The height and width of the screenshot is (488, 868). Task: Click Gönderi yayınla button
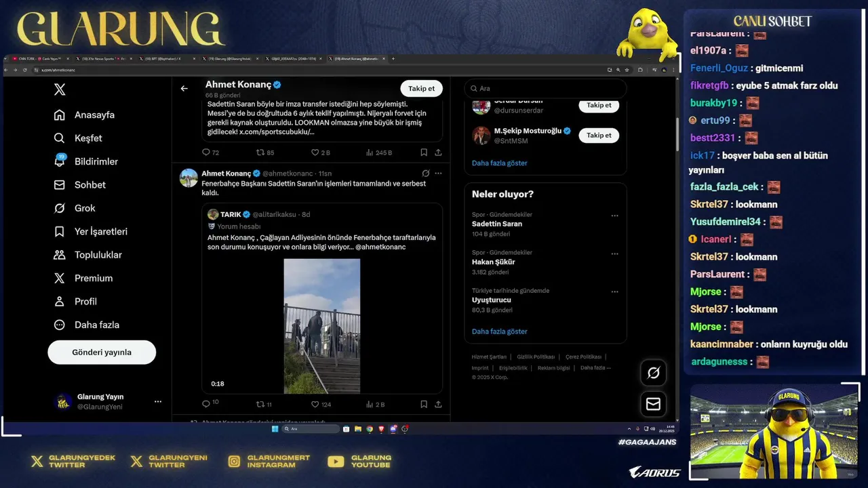click(102, 352)
